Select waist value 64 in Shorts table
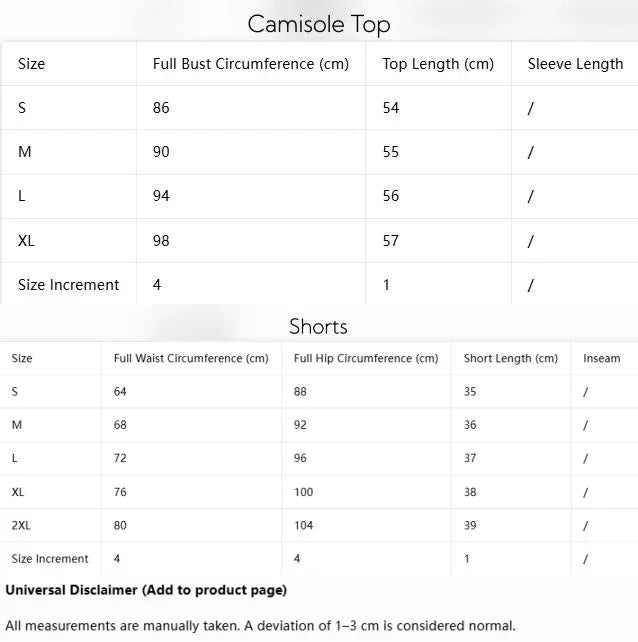 [x=120, y=391]
